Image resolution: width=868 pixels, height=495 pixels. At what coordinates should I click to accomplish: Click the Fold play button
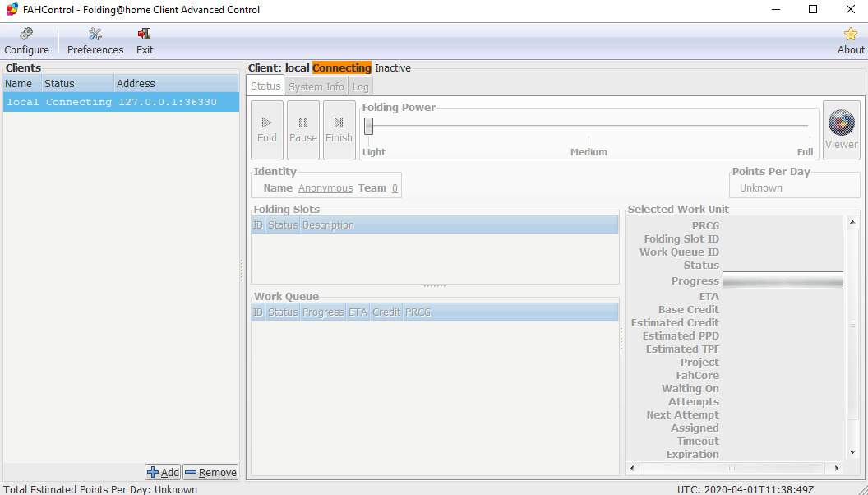267,130
